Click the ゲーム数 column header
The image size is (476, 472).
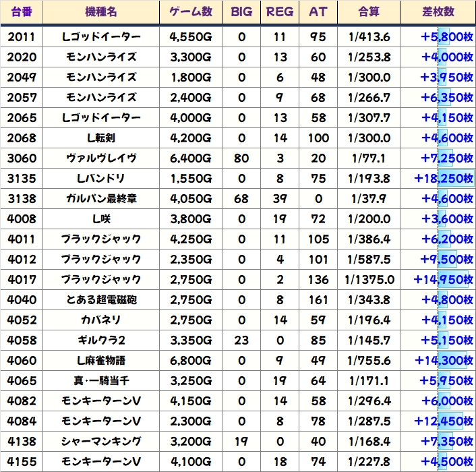pos(191,12)
